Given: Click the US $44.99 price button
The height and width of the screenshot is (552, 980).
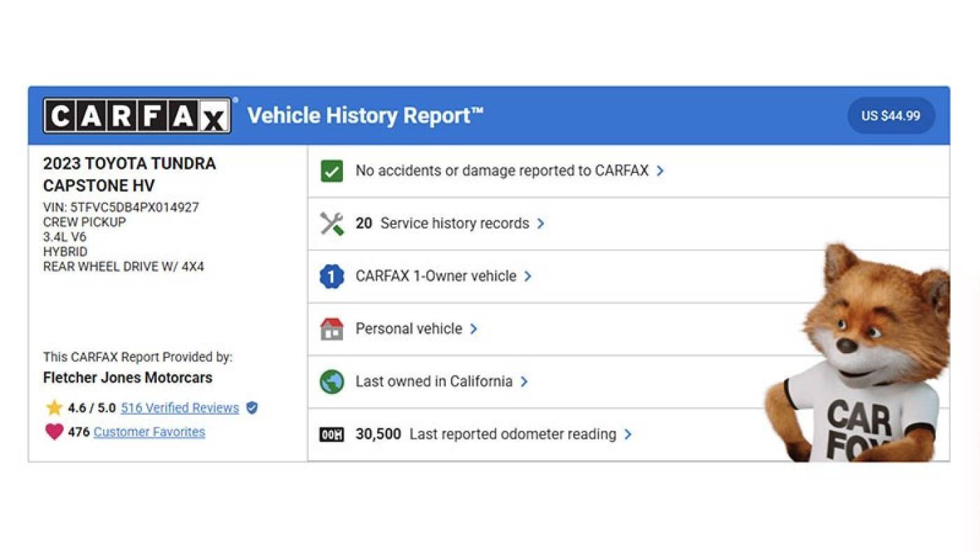Looking at the screenshot, I should tap(890, 116).
